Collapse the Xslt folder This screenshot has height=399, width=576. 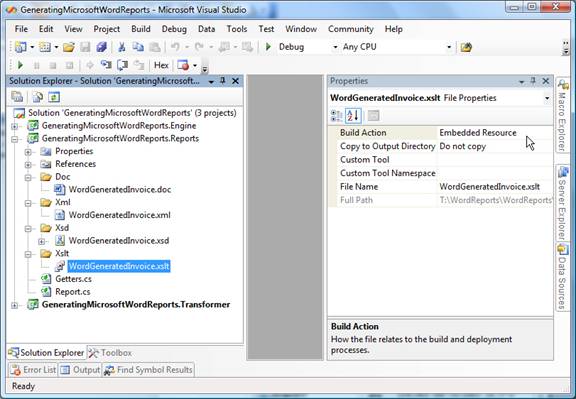tap(28, 254)
